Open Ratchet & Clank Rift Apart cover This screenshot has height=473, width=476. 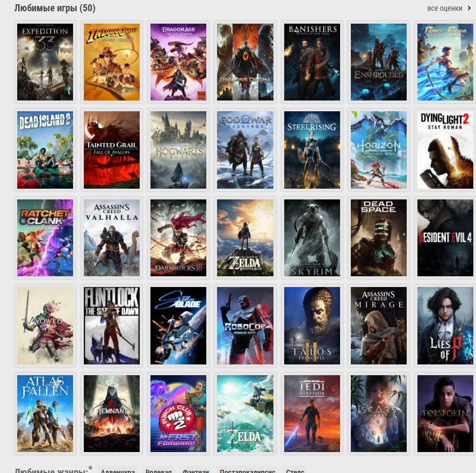(x=45, y=238)
